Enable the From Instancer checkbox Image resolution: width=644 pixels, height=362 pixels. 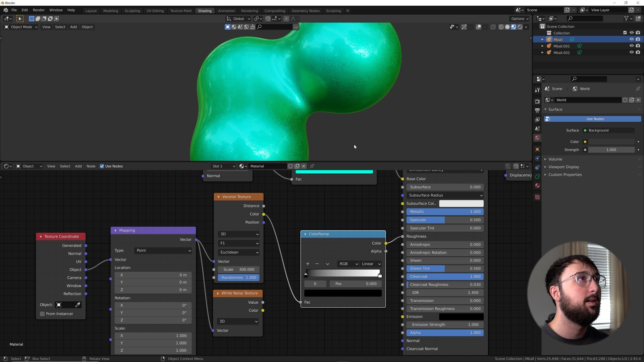click(42, 314)
